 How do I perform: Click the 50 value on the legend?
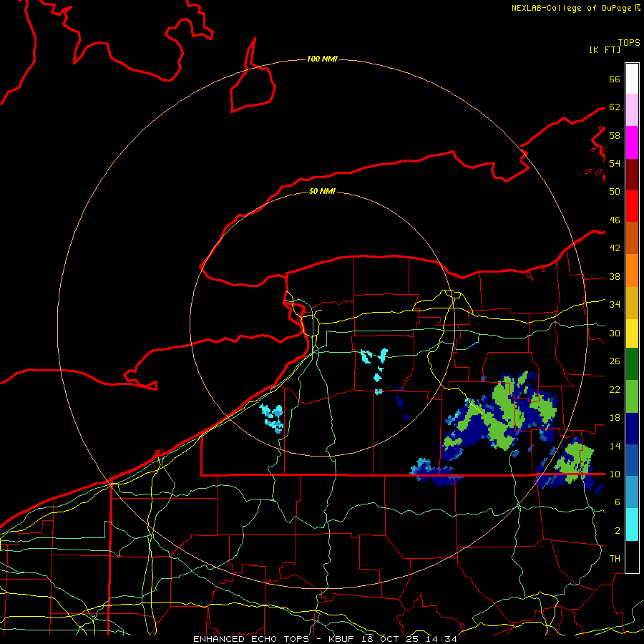point(615,191)
